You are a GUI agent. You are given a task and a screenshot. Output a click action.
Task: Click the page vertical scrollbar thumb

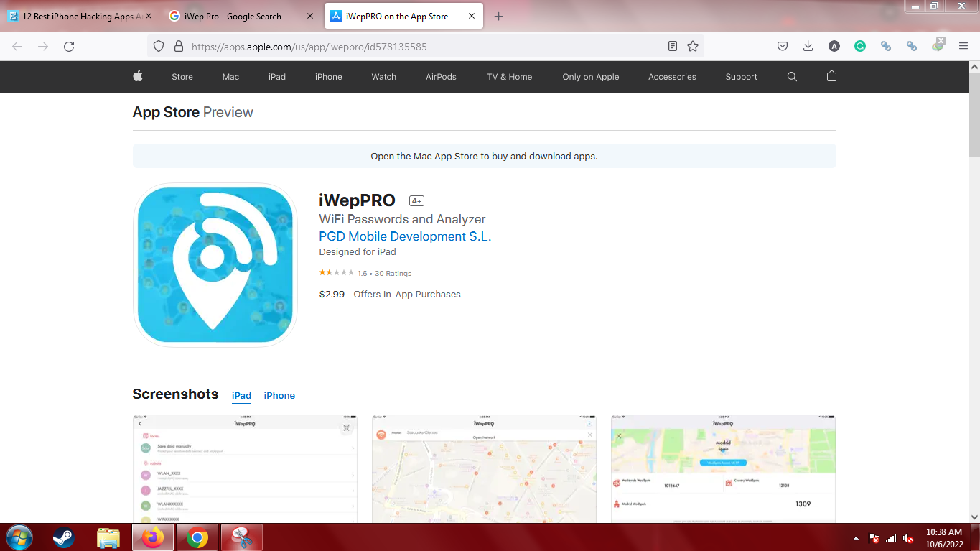(974, 115)
